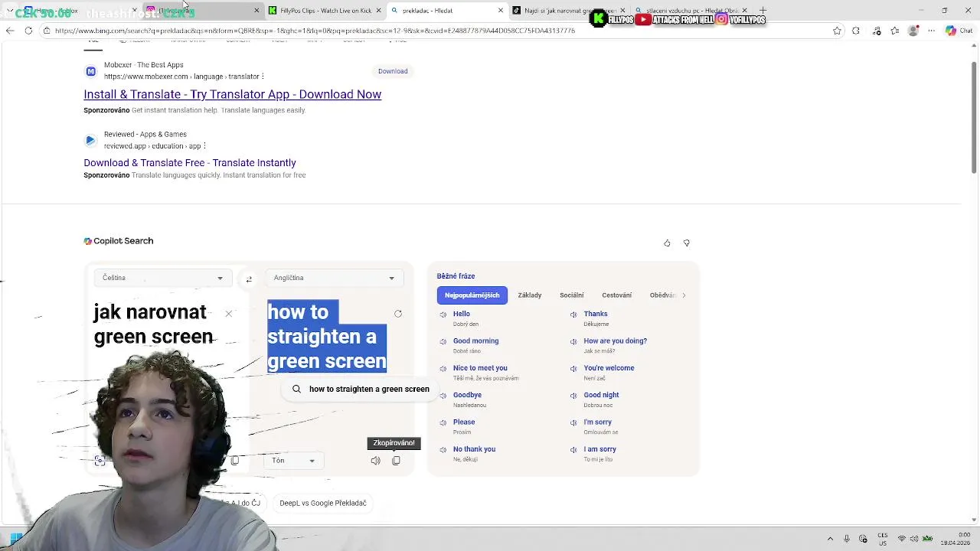Play pronunciation of 'I'm sorry'
The image size is (980, 551).
[573, 422]
